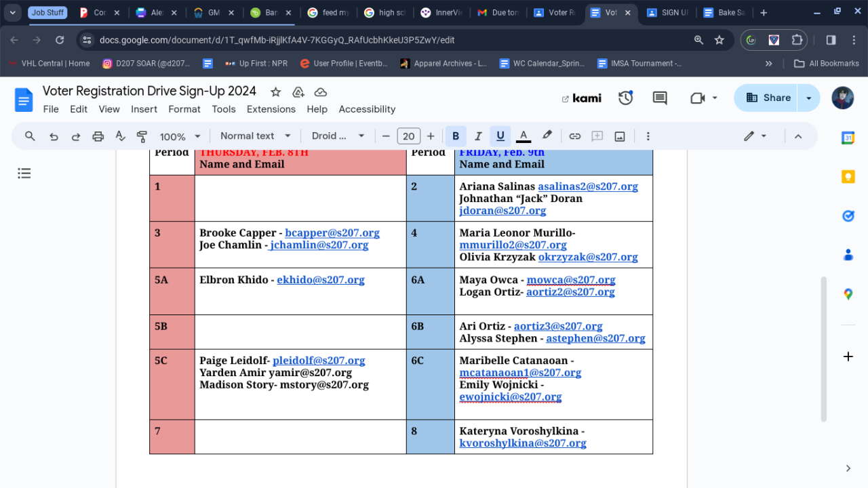Toggle italic formatting

tap(478, 136)
